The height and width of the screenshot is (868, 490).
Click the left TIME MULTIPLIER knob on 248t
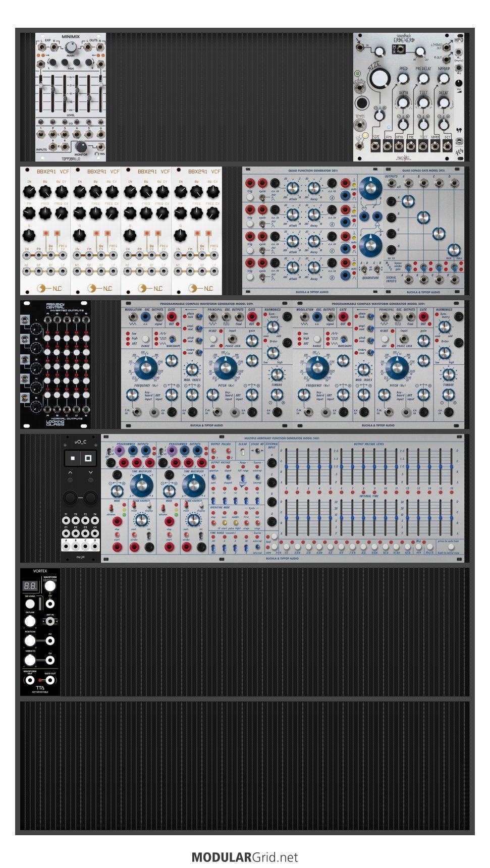pos(142,486)
